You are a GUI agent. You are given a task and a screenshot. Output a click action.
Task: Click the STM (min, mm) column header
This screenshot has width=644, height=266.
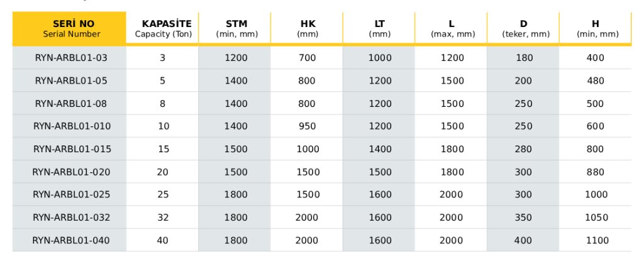pos(235,28)
